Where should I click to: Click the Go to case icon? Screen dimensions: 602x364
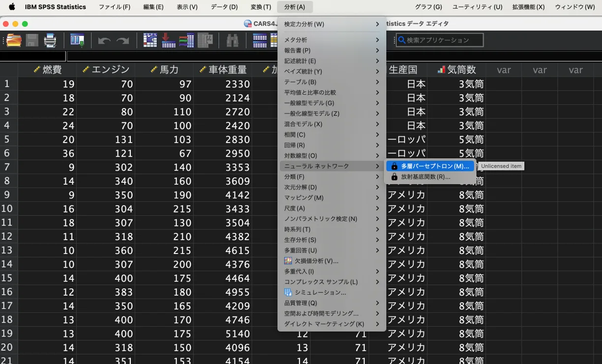pos(150,40)
